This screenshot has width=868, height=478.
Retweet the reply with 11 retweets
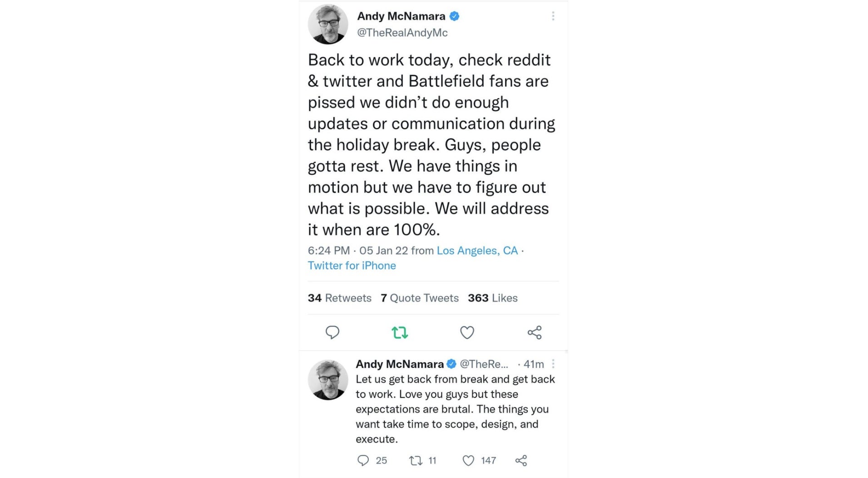coord(415,460)
